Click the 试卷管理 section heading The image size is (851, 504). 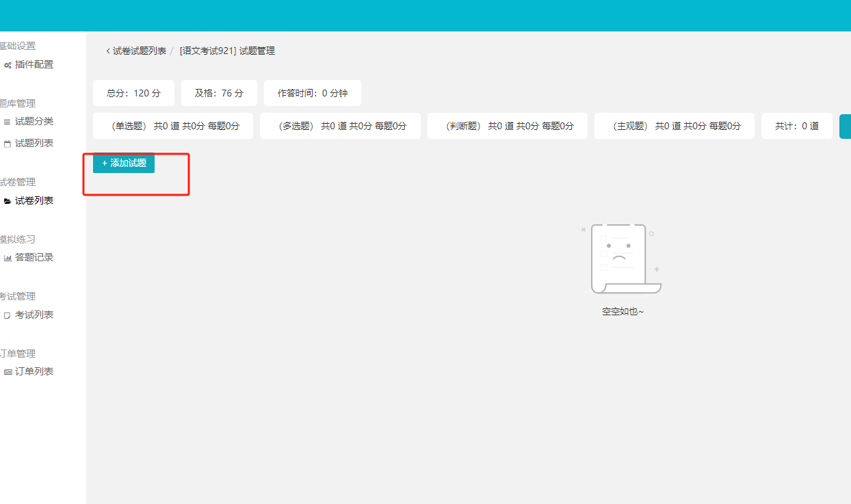click(x=17, y=182)
